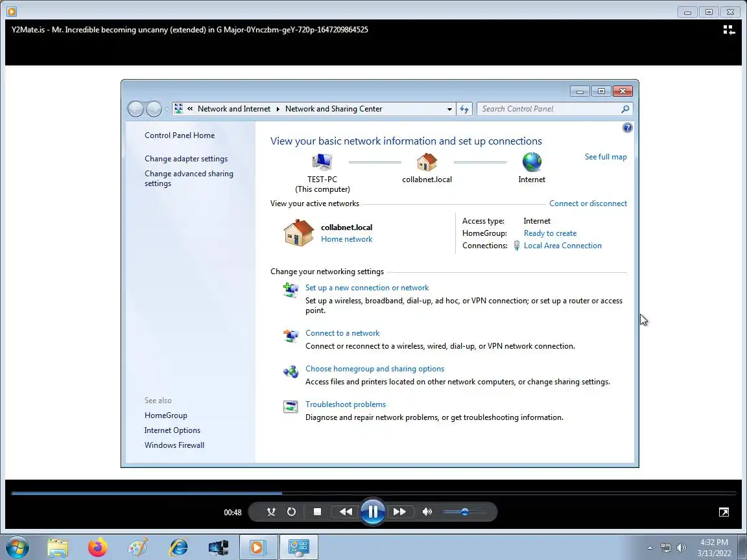Click the network tray icon
Viewport: 747px width, 560px height.
click(665, 548)
